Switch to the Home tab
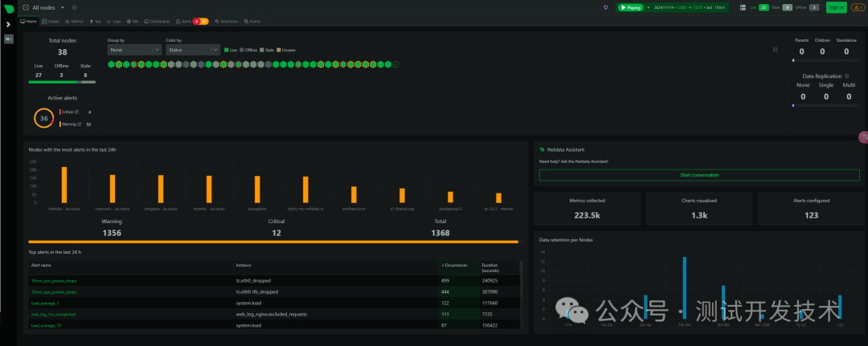 tap(29, 21)
